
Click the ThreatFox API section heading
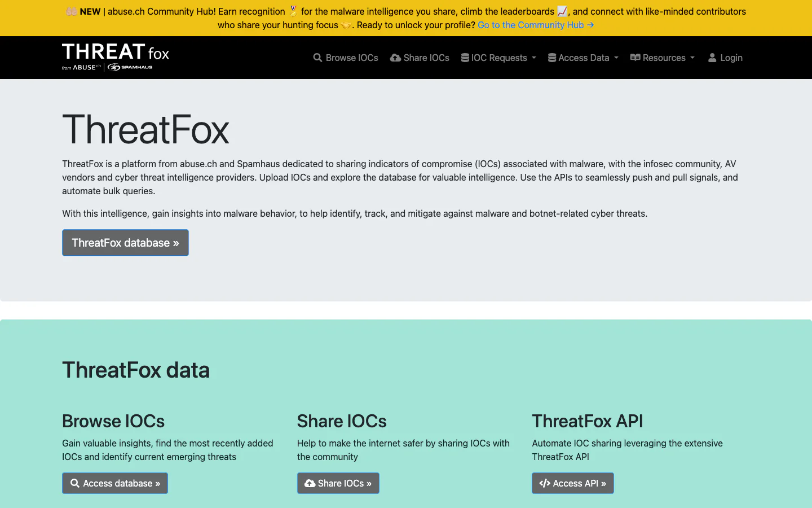(x=588, y=421)
